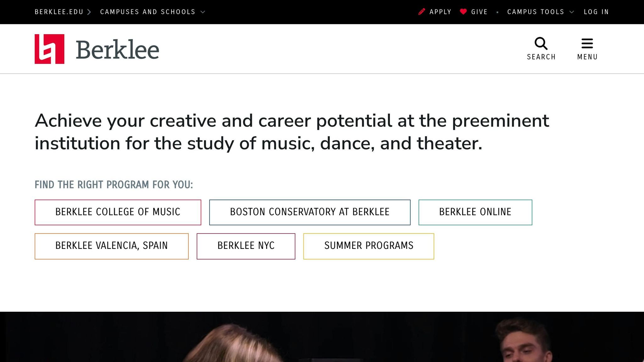644x362 pixels.
Task: Click the red Berklee logo icon
Action: tap(49, 49)
